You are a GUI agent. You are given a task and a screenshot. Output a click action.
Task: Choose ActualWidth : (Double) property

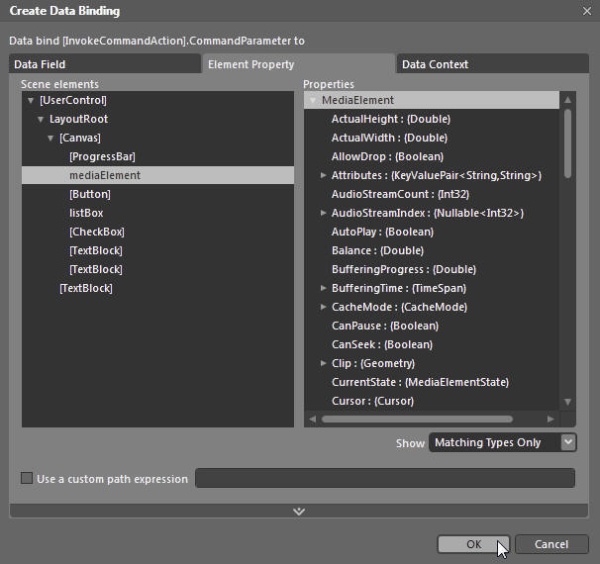pyautogui.click(x=389, y=138)
